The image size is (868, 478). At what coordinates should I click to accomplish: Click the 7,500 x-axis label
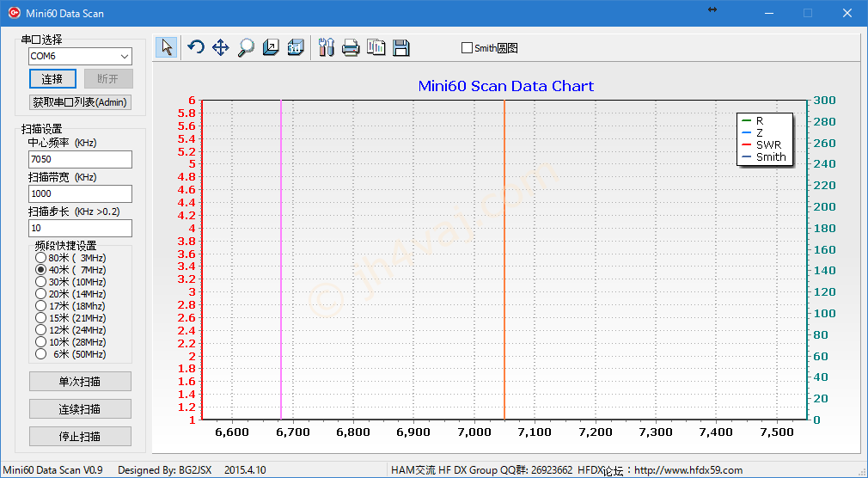click(777, 432)
